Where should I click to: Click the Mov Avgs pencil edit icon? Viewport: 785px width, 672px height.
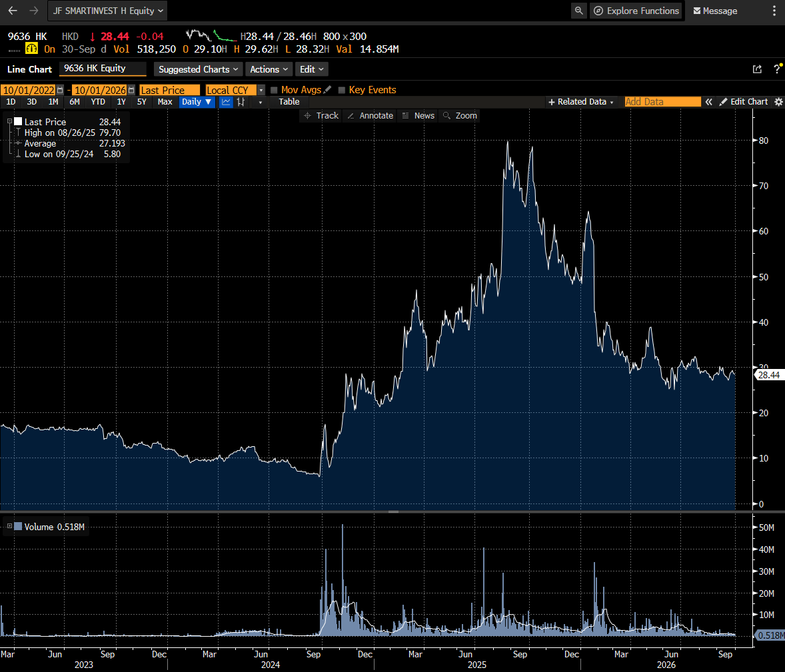tap(327, 89)
